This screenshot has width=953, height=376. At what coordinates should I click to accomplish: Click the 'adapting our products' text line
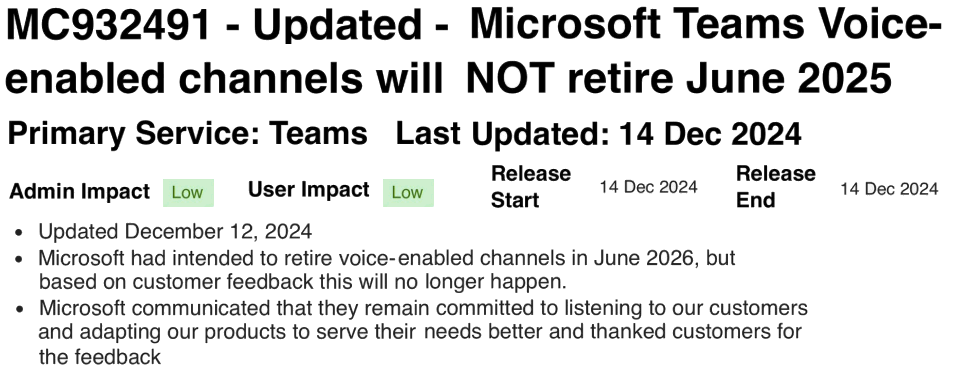[420, 332]
